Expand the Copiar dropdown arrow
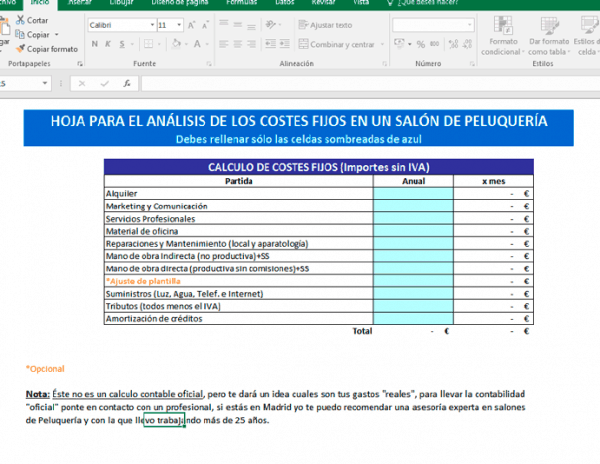 pos(57,34)
